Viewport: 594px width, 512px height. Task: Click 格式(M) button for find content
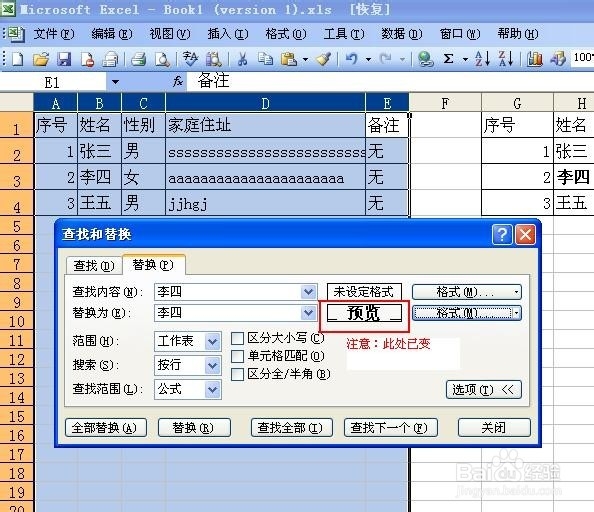click(x=466, y=292)
